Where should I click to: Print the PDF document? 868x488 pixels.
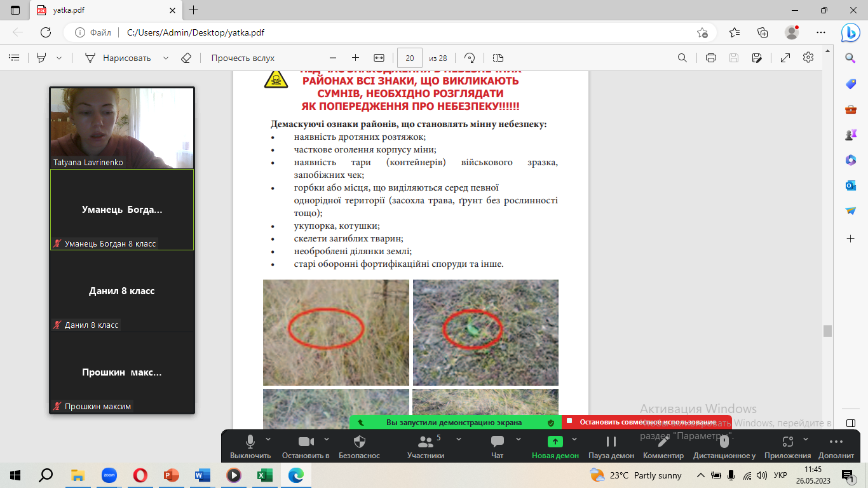[711, 58]
